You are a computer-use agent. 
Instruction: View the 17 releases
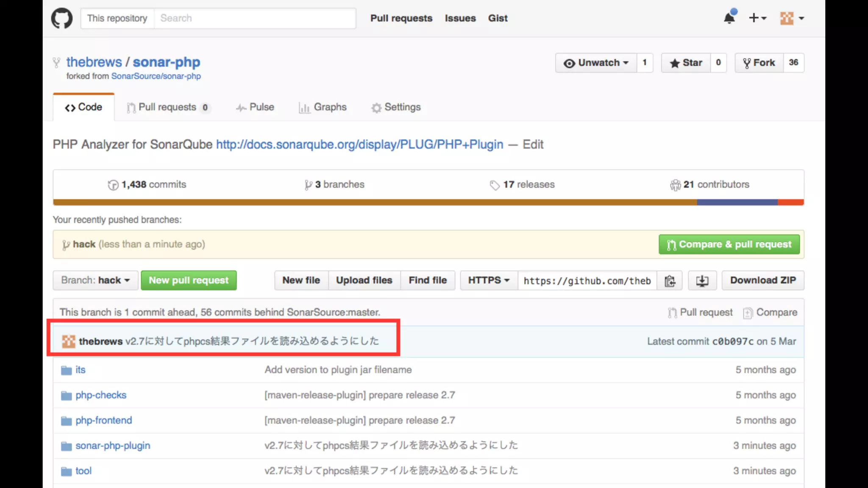522,185
